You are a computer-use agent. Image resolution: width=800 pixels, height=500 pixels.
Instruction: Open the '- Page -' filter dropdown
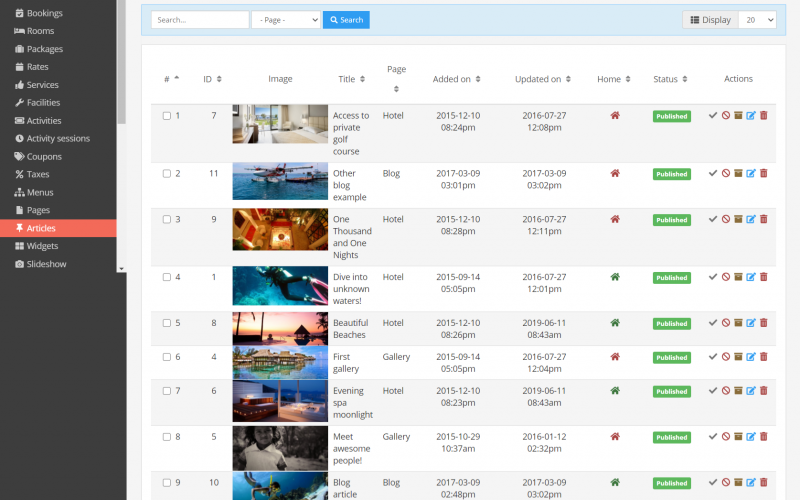(286, 20)
